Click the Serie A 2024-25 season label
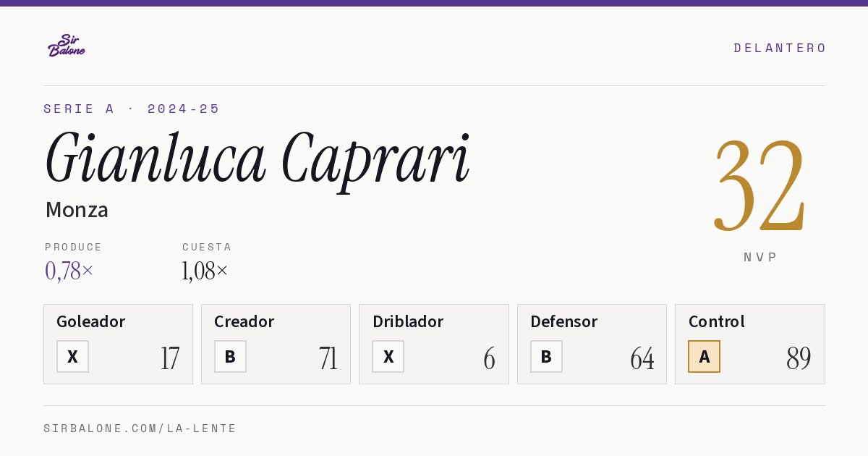 point(132,109)
